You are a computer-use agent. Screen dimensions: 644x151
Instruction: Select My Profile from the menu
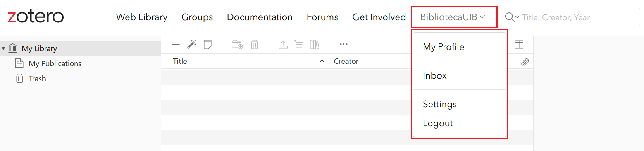click(460, 47)
